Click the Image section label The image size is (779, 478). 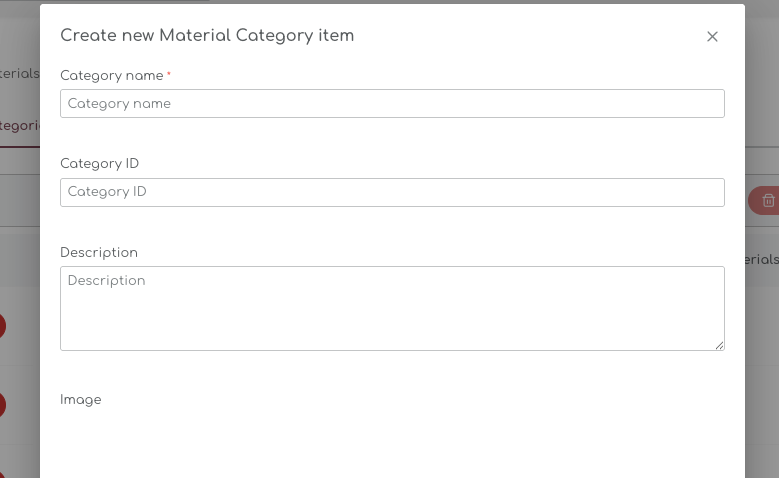(81, 400)
